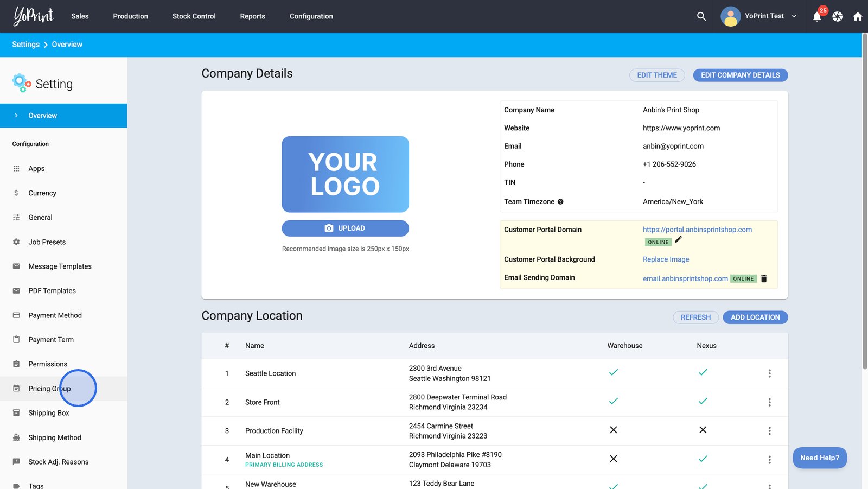Open the notifications bell
The image size is (868, 489).
(817, 17)
